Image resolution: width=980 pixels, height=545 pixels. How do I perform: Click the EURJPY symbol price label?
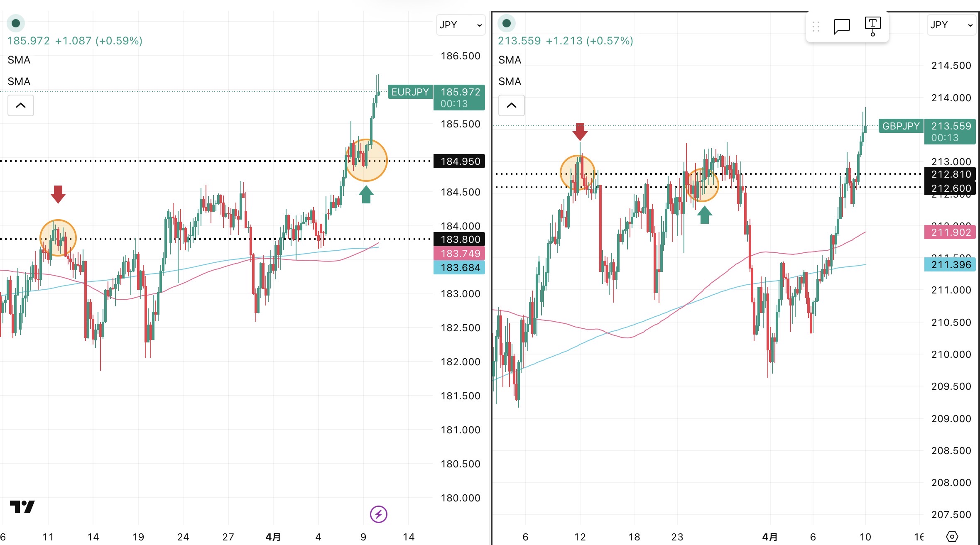point(410,92)
